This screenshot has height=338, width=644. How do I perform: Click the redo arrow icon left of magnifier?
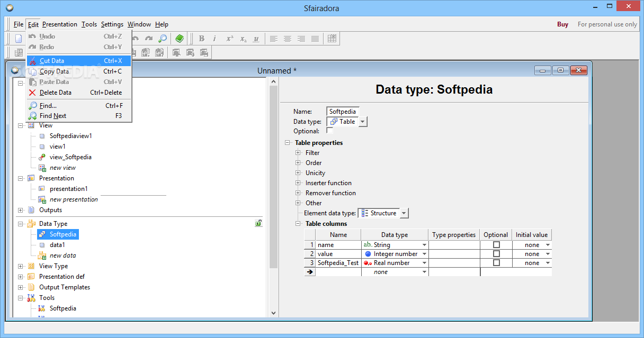pos(149,39)
